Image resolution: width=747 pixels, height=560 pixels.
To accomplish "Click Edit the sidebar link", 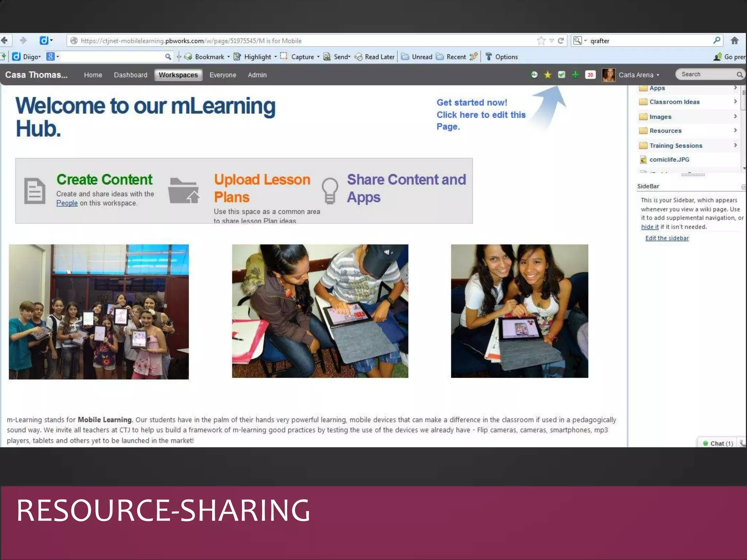I will pos(667,238).
